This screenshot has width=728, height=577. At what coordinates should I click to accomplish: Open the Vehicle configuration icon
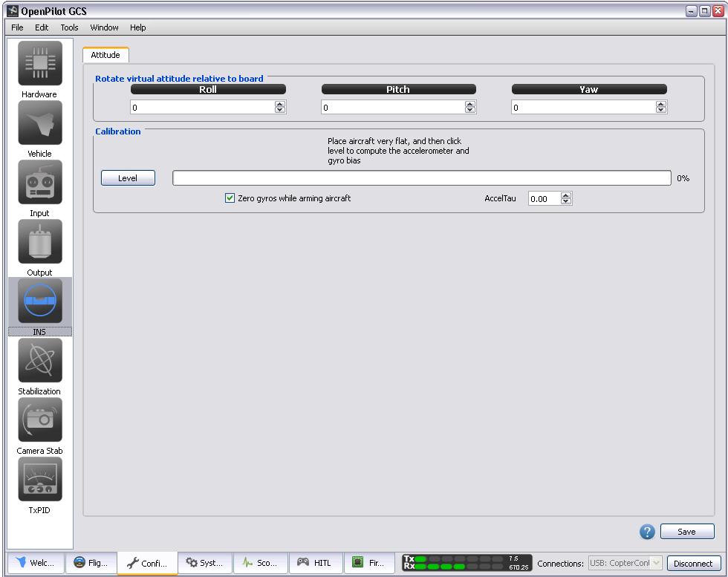(40, 123)
